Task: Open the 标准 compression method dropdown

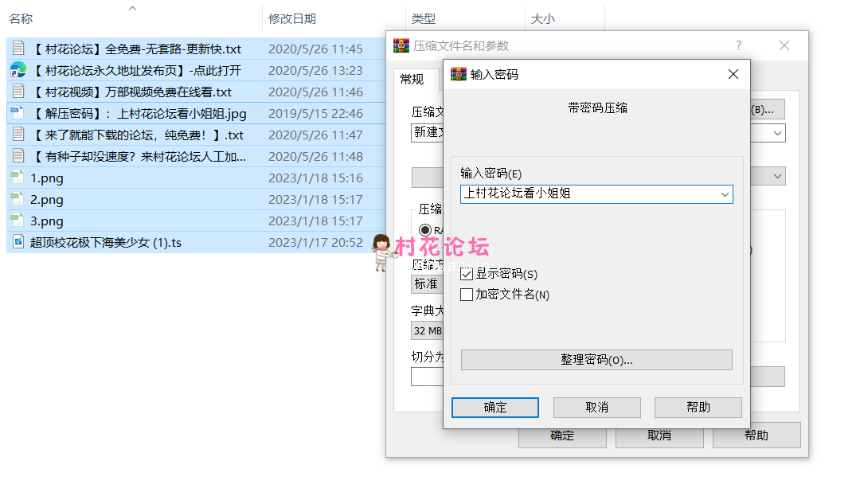Action: 427,283
